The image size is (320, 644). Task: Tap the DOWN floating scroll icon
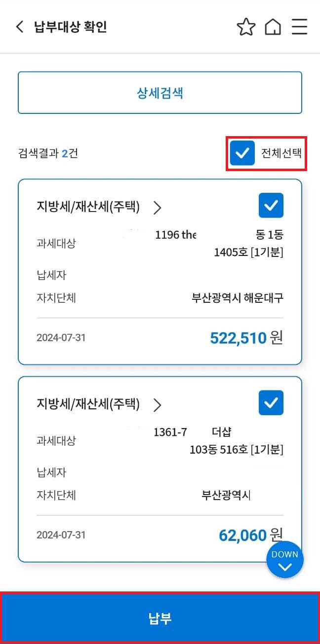point(285,560)
